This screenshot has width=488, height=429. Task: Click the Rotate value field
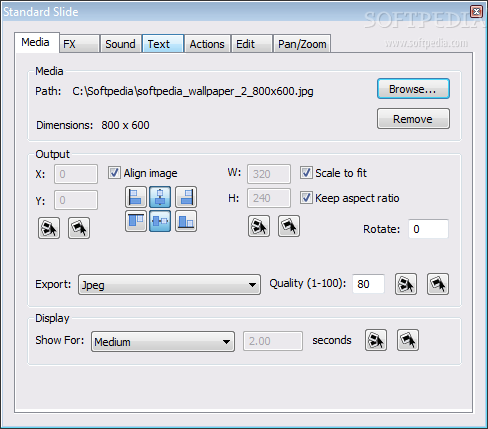428,229
